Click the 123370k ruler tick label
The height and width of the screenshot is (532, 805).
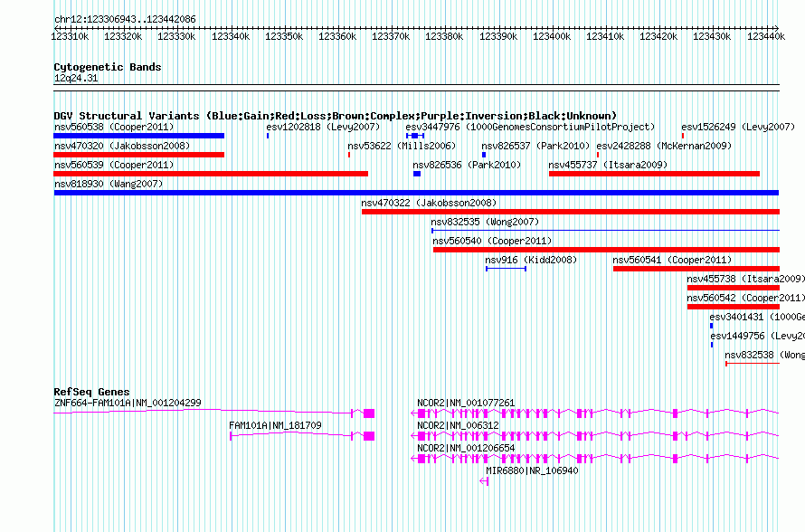pyautogui.click(x=391, y=36)
